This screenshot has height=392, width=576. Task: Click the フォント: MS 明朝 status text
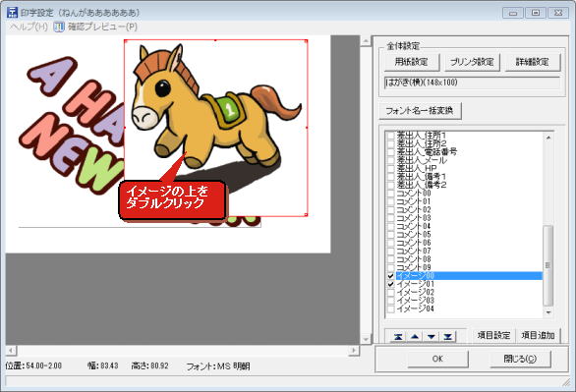[x=218, y=365]
